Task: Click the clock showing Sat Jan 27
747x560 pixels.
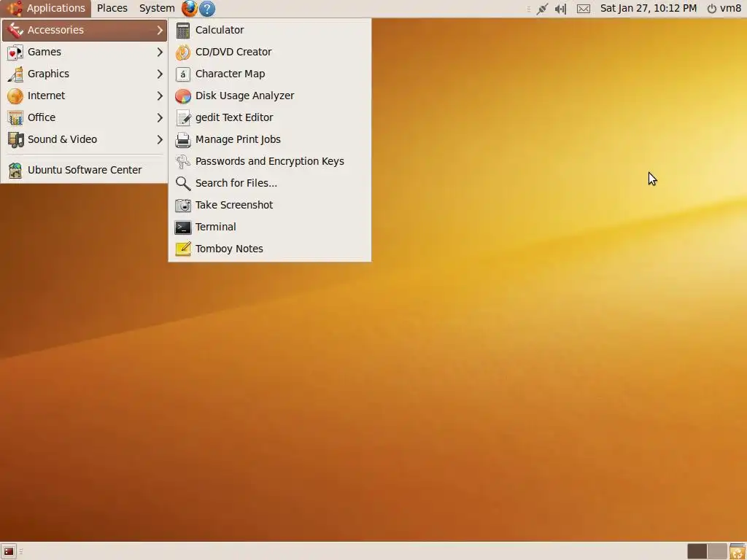Action: (x=649, y=8)
